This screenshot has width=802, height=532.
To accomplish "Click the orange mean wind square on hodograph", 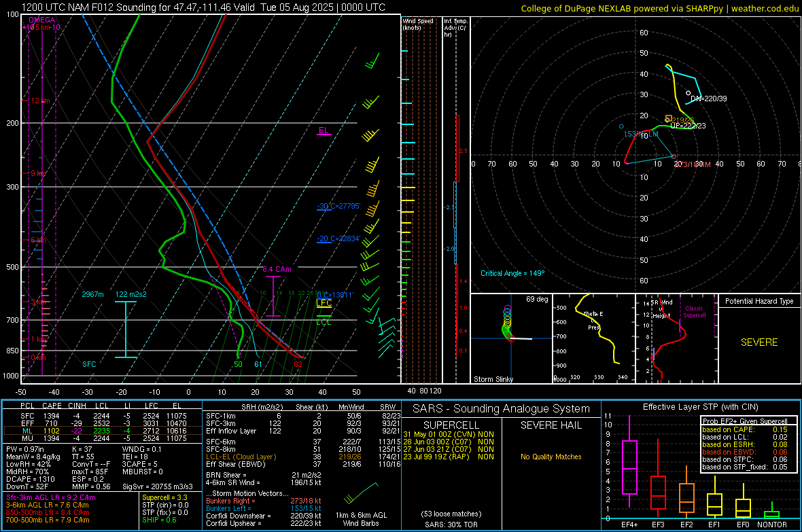I will click(x=668, y=119).
